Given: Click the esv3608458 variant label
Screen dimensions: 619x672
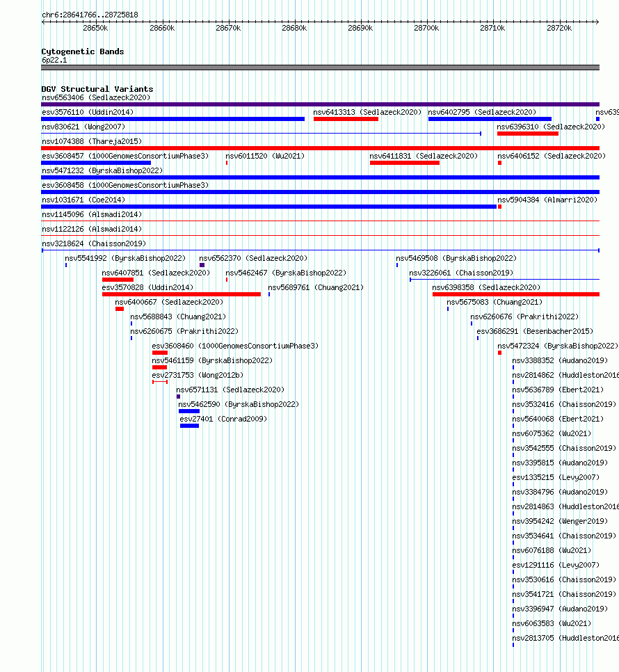Looking at the screenshot, I should 125,185.
